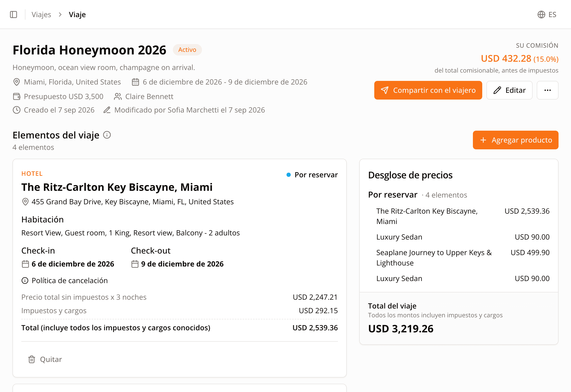Screen dimensions: 571x392
Task: Click the breadcrumb chevron after Viajes
Action: tap(60, 15)
